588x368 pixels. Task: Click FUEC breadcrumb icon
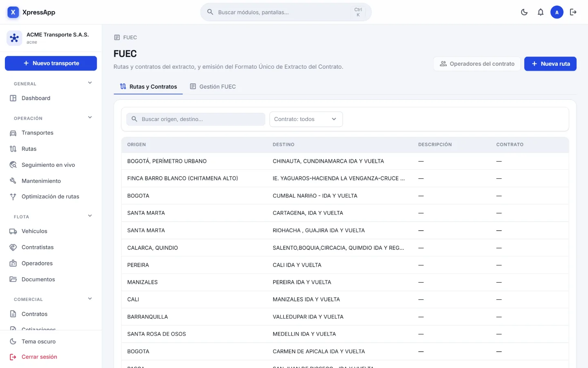(x=117, y=38)
